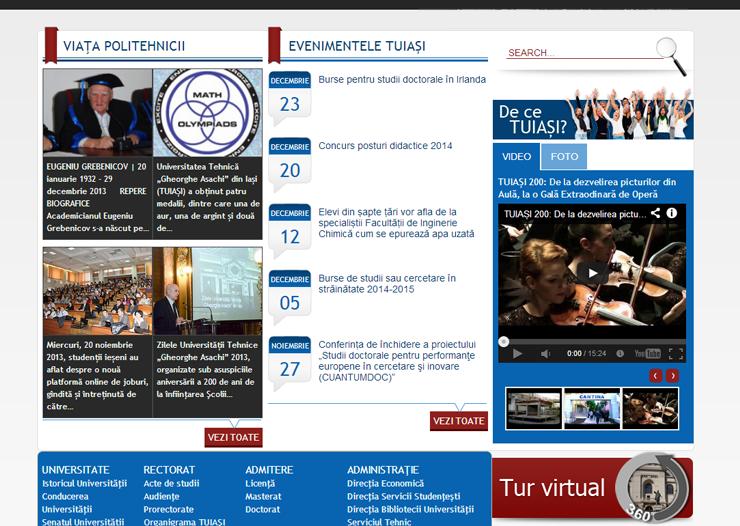Open the Zilele Universității lecture photo
This screenshot has width=740, height=526.
208,291
